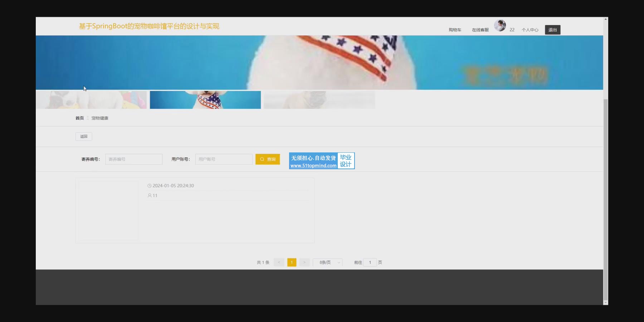Viewport: 644px width, 322px height.
Task: Open 在线客服 online customer service
Action: click(480, 30)
